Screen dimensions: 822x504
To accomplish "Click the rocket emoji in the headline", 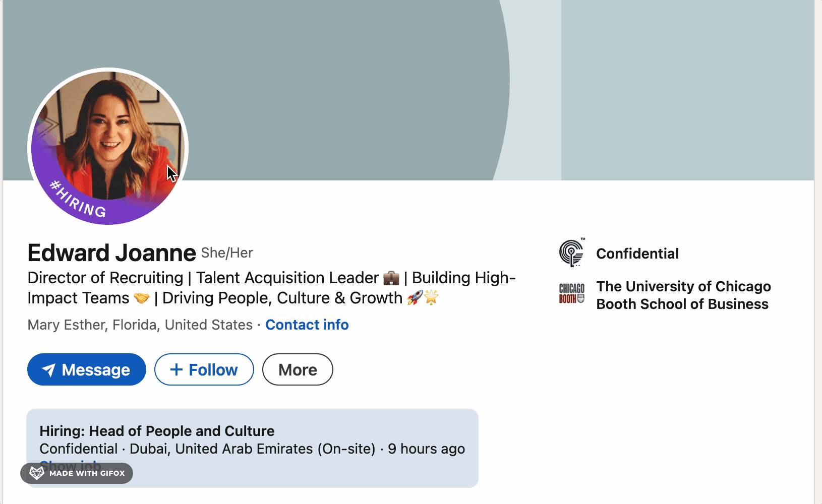I will pyautogui.click(x=415, y=298).
